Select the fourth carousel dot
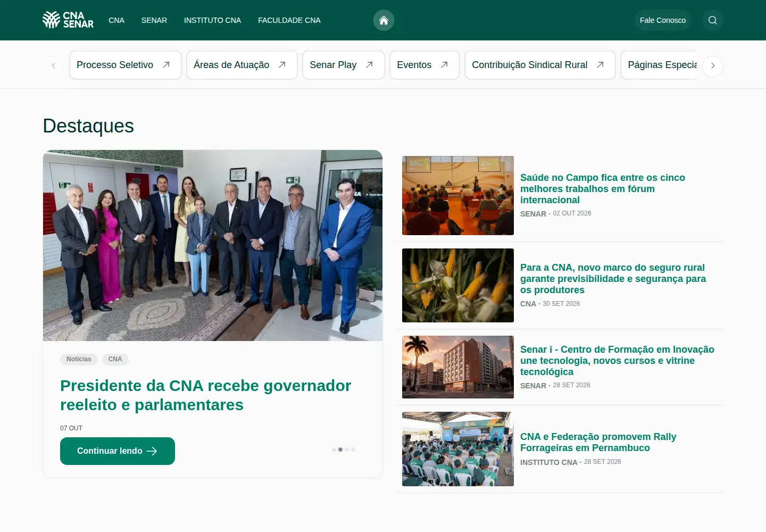 click(353, 450)
